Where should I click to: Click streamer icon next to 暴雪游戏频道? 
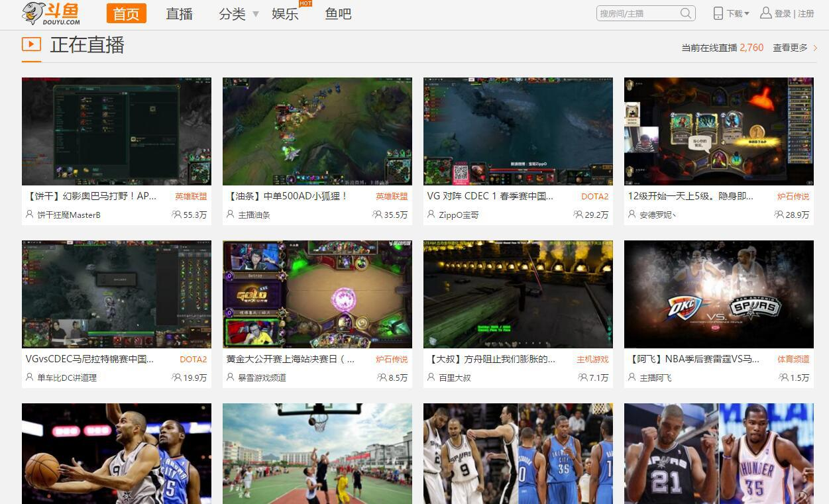pyautogui.click(x=230, y=378)
